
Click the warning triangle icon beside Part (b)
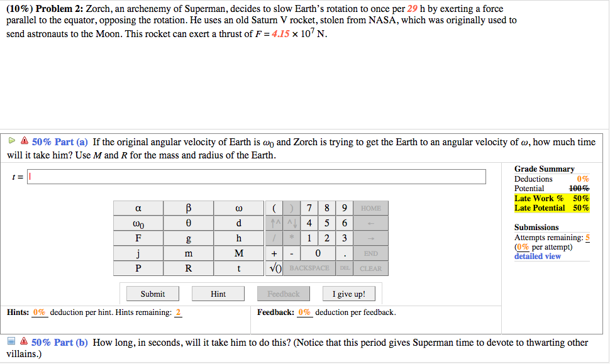pos(24,342)
